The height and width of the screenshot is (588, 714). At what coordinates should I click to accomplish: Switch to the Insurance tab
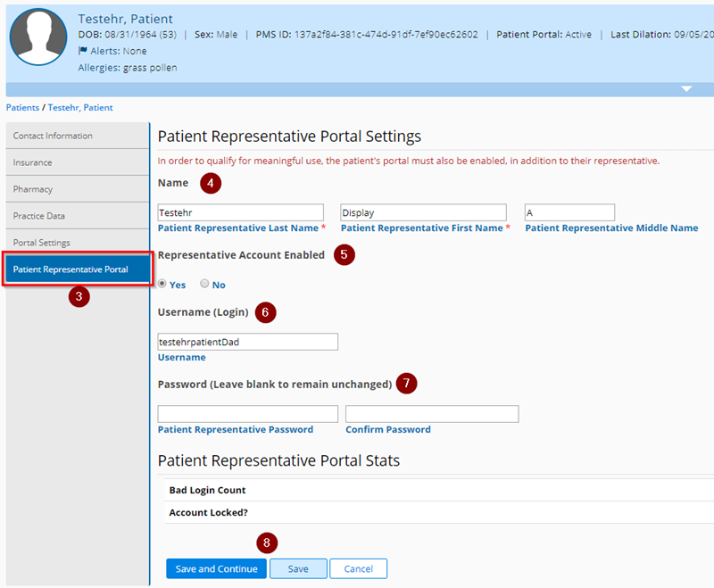pyautogui.click(x=34, y=162)
